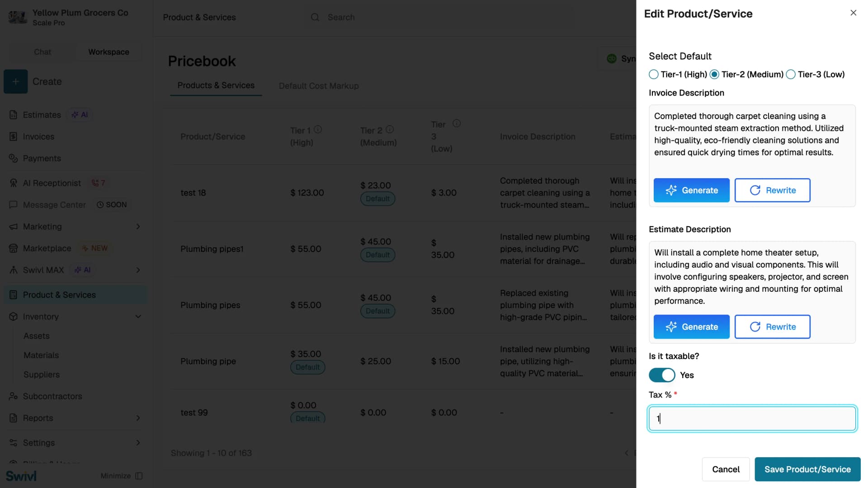
Task: Switch to the Chat tab
Action: (x=42, y=52)
